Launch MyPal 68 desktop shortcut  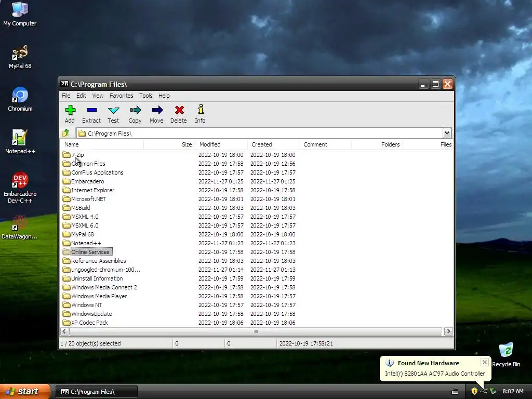[20, 57]
